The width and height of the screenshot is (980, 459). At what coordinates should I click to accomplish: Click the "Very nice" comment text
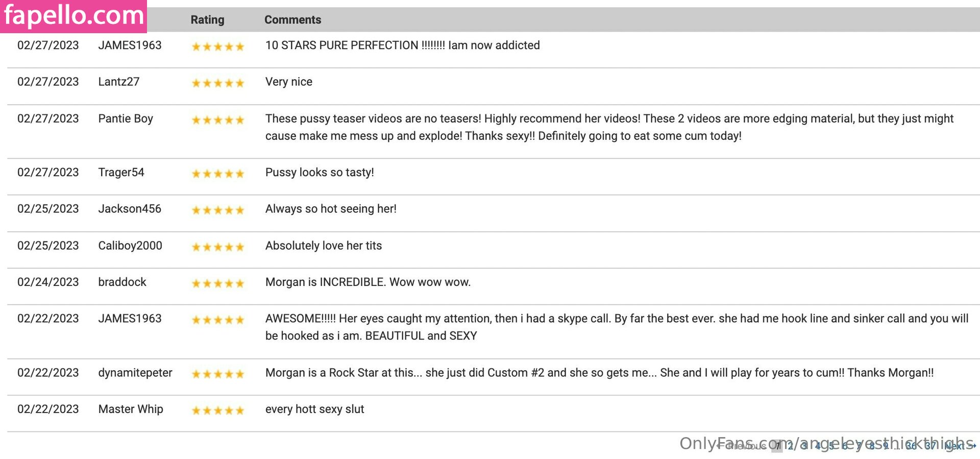pyautogui.click(x=289, y=82)
